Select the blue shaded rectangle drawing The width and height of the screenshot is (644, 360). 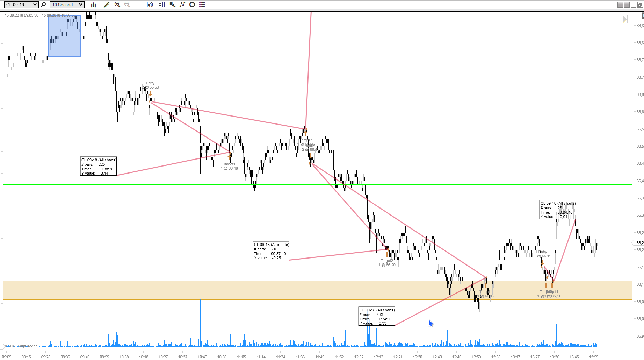pyautogui.click(x=64, y=36)
